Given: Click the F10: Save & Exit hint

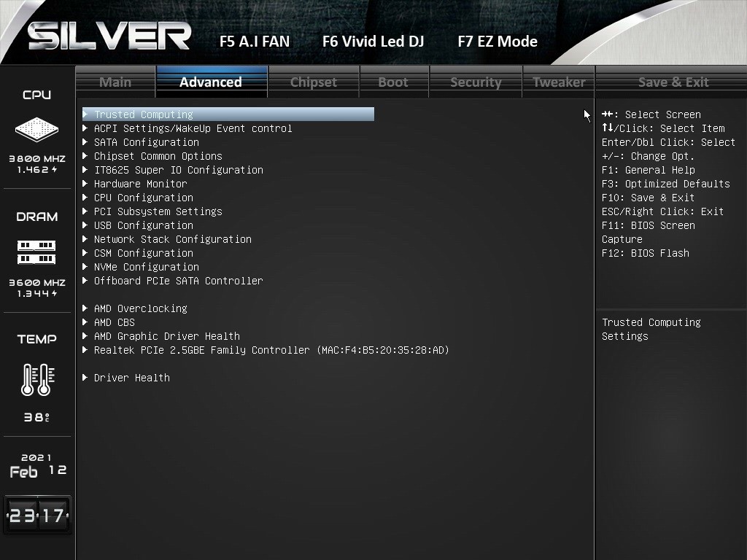Looking at the screenshot, I should (648, 198).
